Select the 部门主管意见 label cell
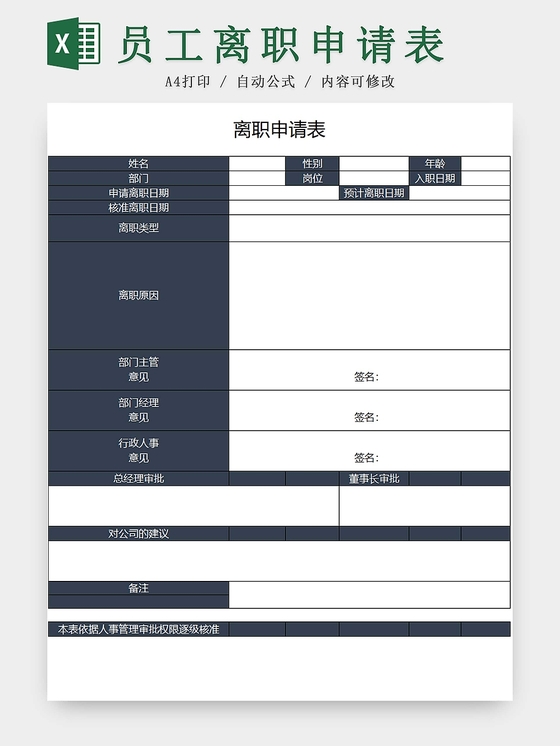The image size is (560, 746). coord(138,370)
